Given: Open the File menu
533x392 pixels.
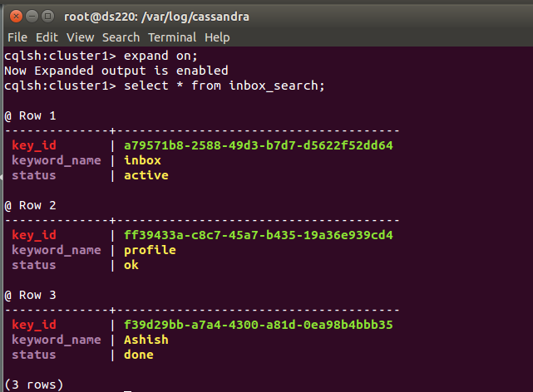Looking at the screenshot, I should (x=17, y=37).
